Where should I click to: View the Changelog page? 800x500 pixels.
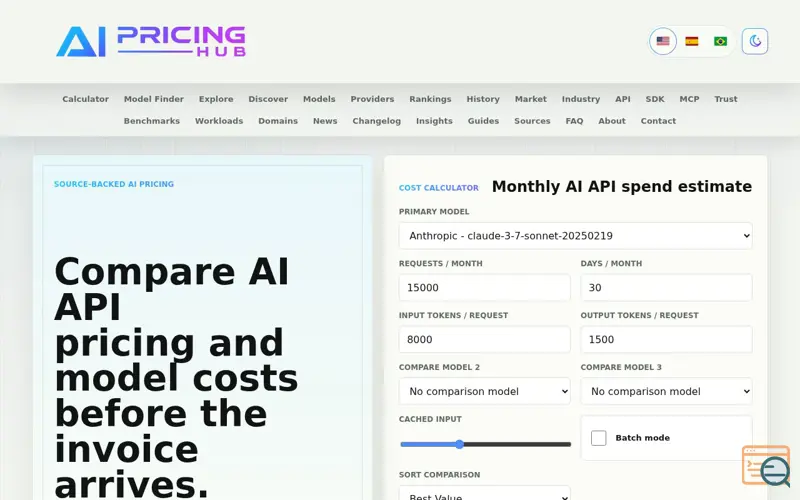(x=377, y=121)
